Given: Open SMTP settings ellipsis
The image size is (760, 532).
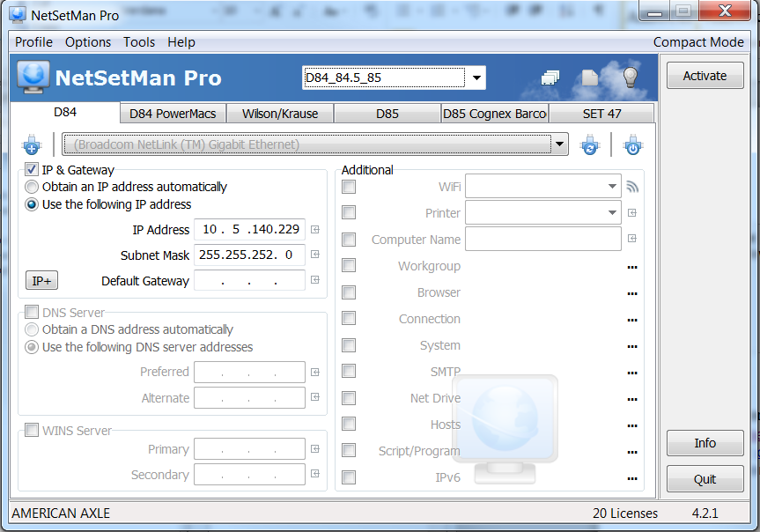Looking at the screenshot, I should coord(632,373).
